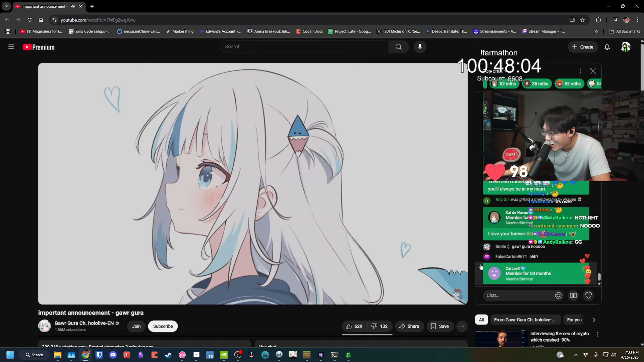Click the search magnifier button
644x362 pixels.
point(398,47)
